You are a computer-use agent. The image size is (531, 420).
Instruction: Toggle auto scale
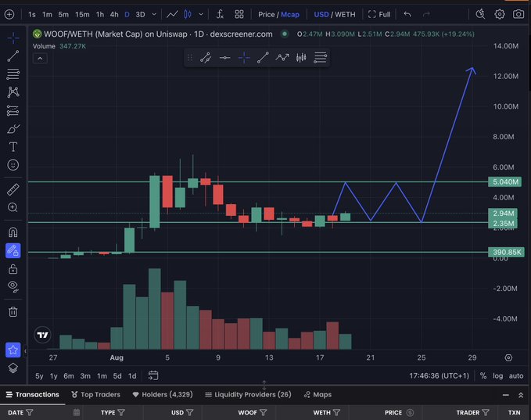tap(516, 376)
